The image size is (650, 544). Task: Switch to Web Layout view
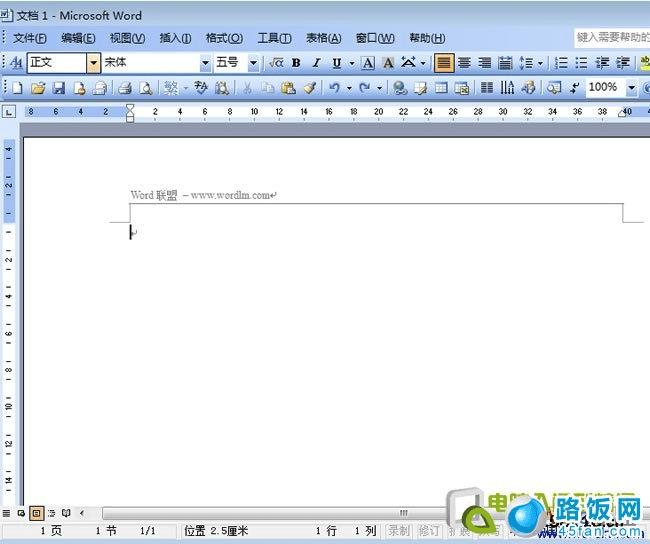coord(21,513)
